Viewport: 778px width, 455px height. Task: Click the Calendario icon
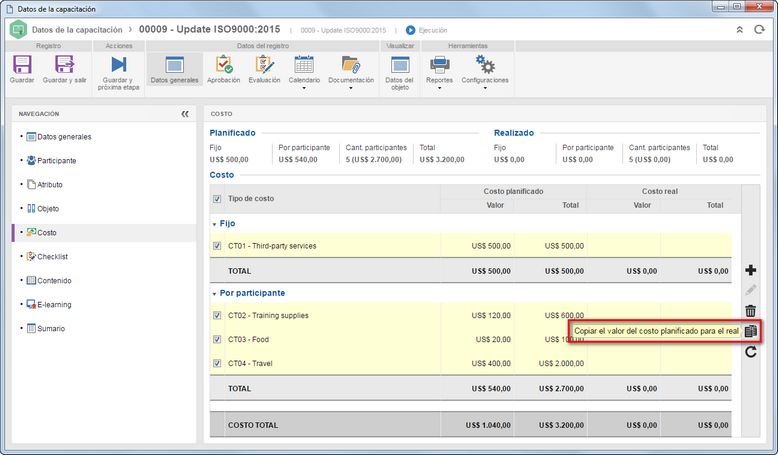pos(304,65)
